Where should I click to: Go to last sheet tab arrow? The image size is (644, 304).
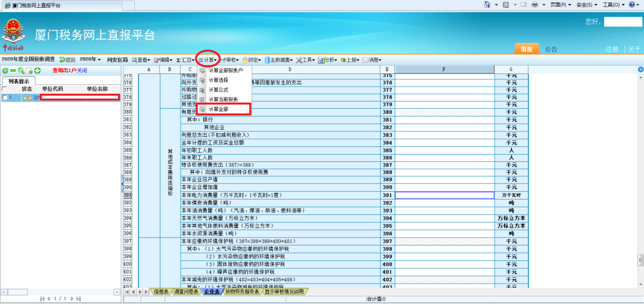pyautogui.click(x=146, y=291)
